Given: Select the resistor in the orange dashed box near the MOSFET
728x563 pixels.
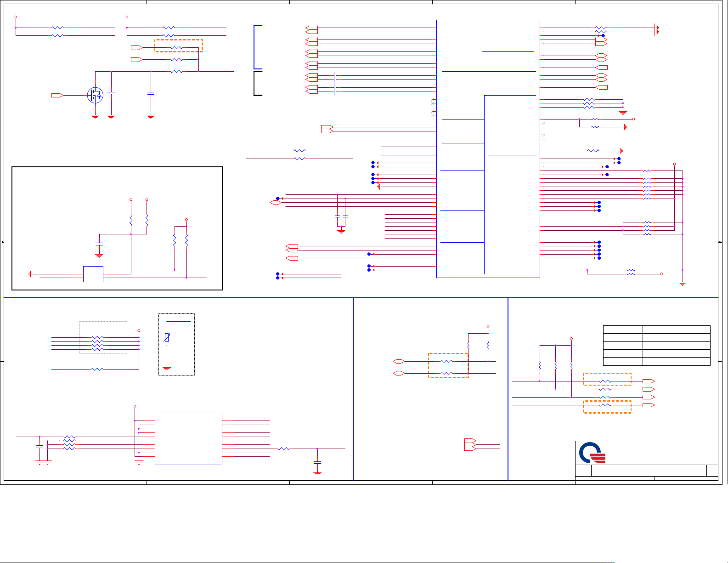Looking at the screenshot, I should point(177,48).
